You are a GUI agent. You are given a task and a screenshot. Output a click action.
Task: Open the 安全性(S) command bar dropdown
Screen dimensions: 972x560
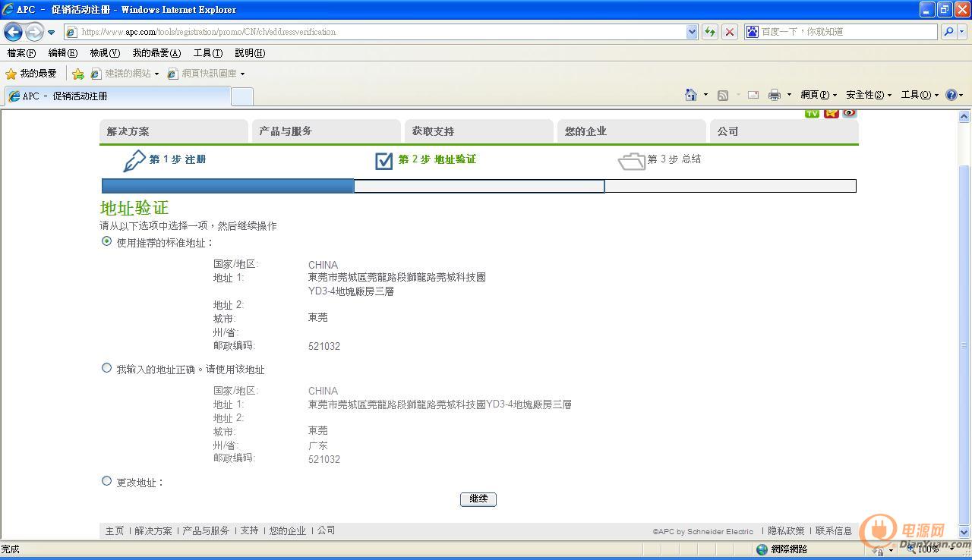869,95
